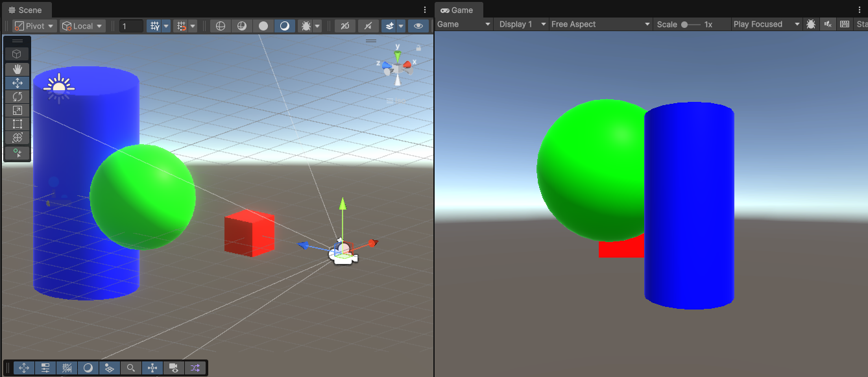Open the Local handle rotation dropdown

click(x=82, y=26)
